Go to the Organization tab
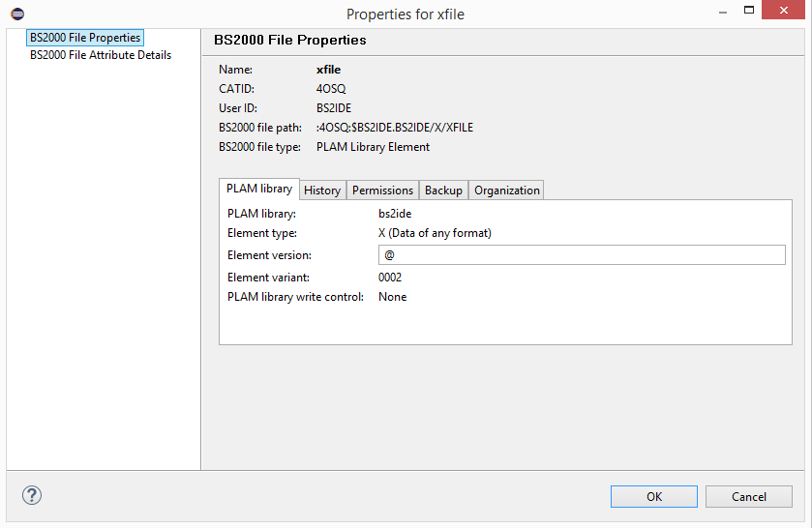This screenshot has height=528, width=812. coord(506,191)
